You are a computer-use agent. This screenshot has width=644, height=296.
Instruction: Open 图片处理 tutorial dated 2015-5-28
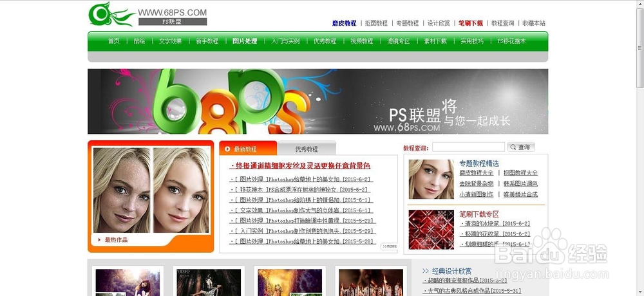coord(302,241)
